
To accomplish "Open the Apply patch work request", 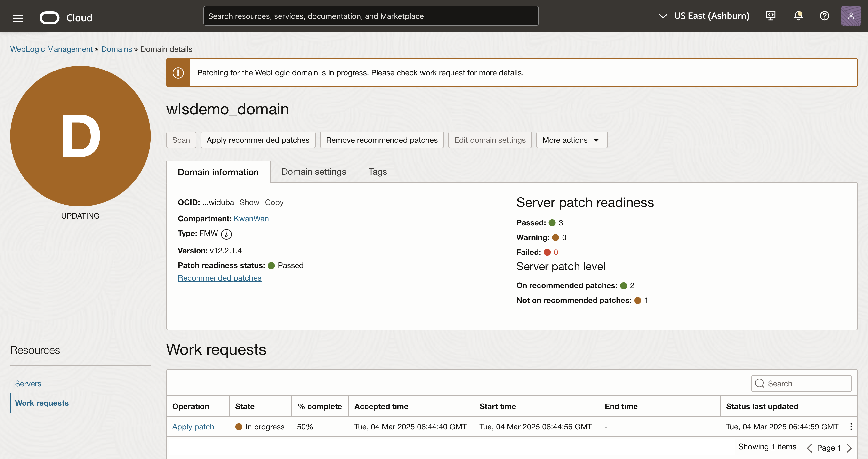I will (193, 427).
